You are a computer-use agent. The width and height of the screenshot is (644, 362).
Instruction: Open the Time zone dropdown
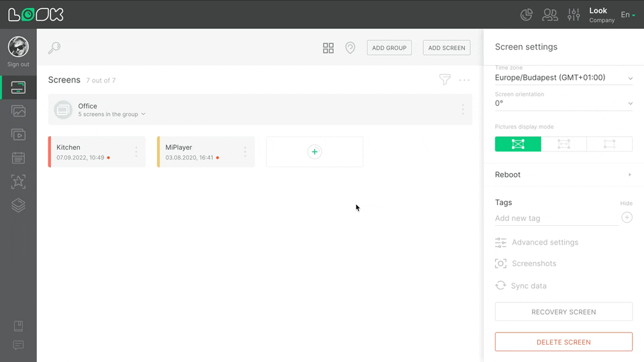point(563,78)
